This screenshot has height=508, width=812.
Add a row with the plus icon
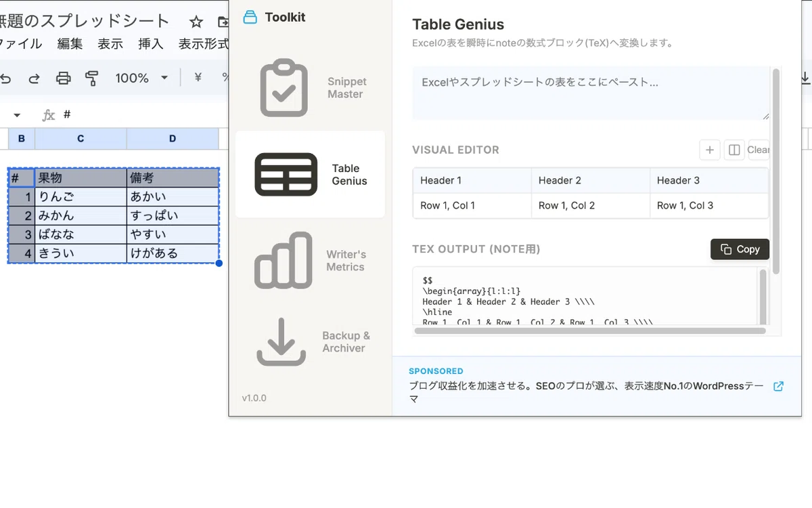click(x=709, y=150)
